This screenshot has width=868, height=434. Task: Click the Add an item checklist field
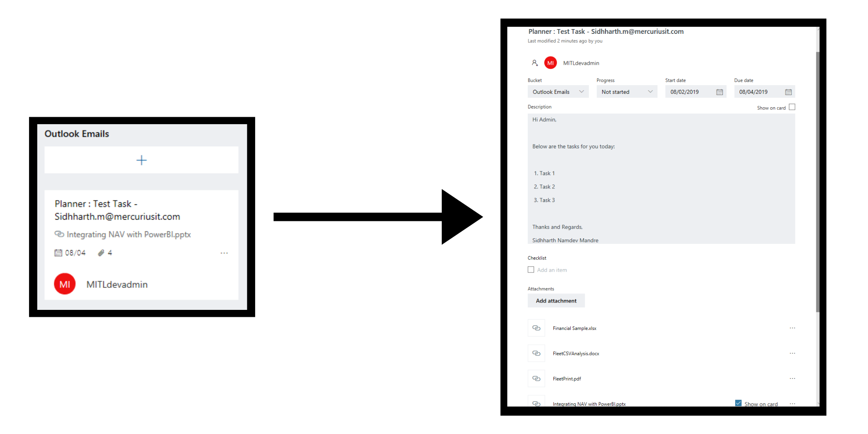pos(552,270)
